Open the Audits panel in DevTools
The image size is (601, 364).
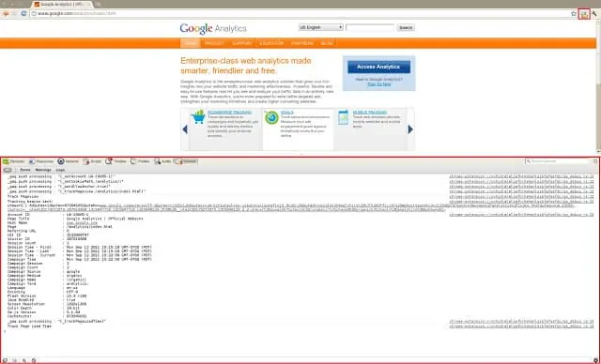[x=162, y=161]
